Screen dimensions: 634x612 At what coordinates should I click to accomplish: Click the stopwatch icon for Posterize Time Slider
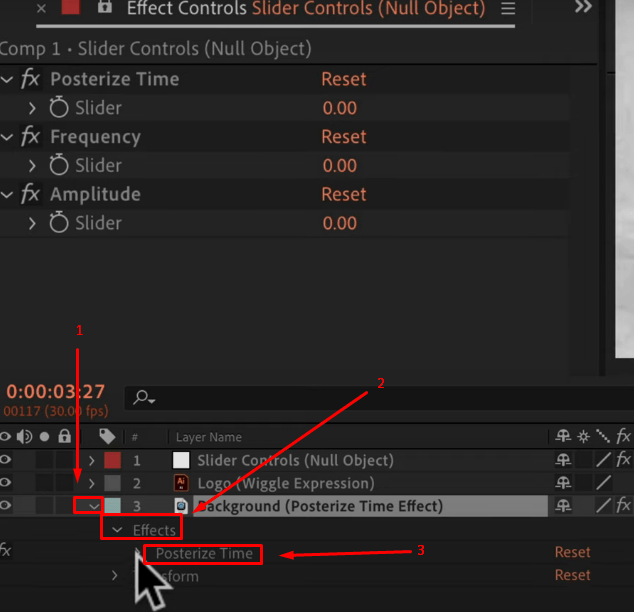click(x=59, y=108)
